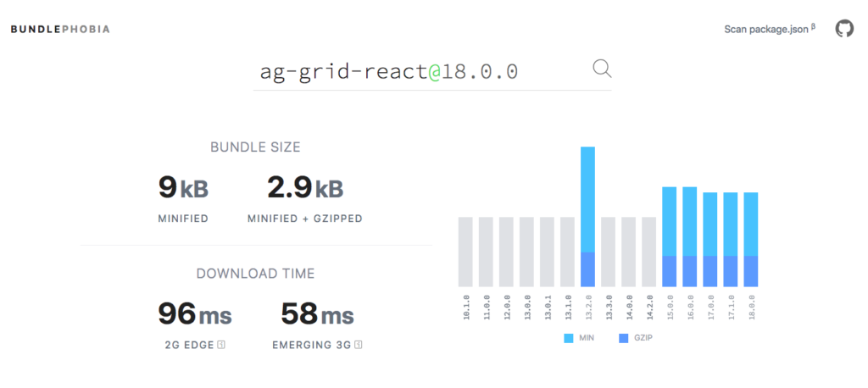Click the Bundlephobia logo
Screen dimensions: 868x388
[x=60, y=30]
